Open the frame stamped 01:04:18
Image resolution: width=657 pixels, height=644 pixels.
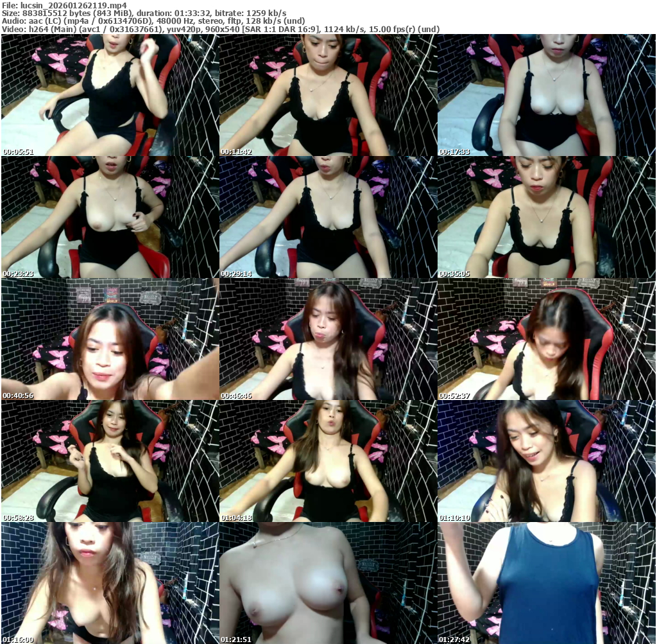tap(328, 461)
